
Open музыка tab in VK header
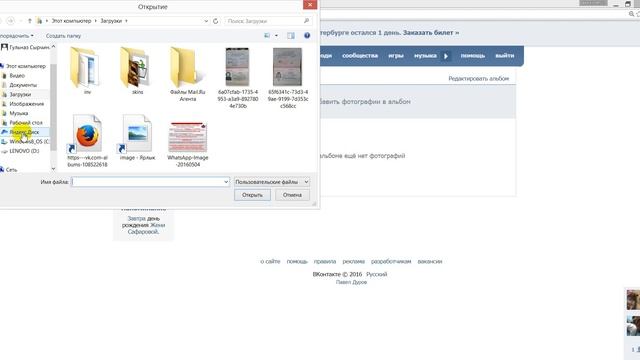tap(425, 56)
